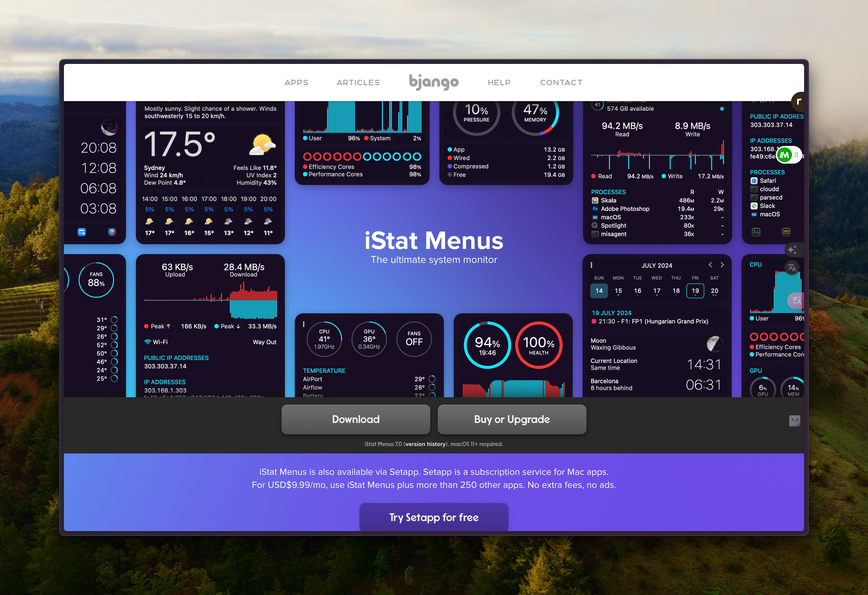Click the misagent process row
This screenshot has height=595, width=868.
(x=657, y=234)
